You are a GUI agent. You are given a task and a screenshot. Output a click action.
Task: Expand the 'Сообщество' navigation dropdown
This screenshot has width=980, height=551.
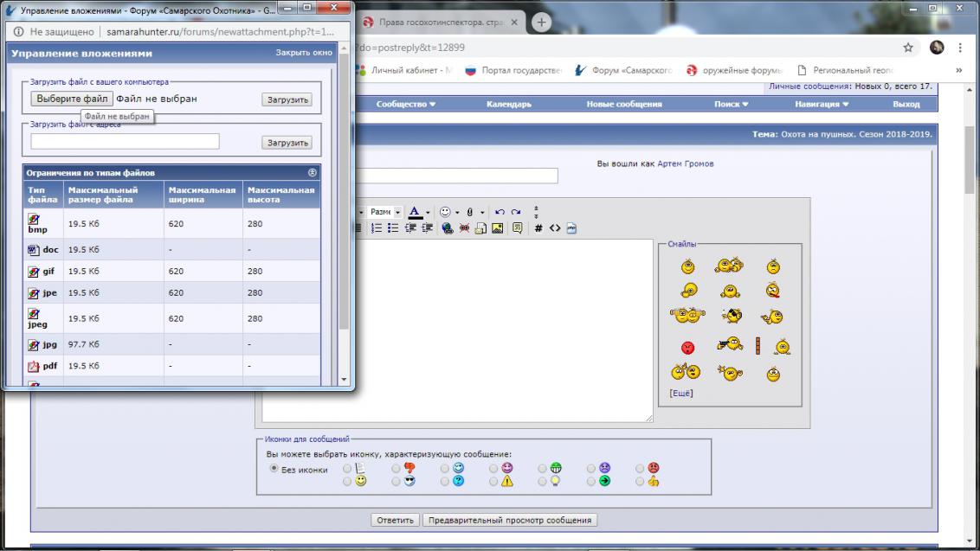coord(406,104)
